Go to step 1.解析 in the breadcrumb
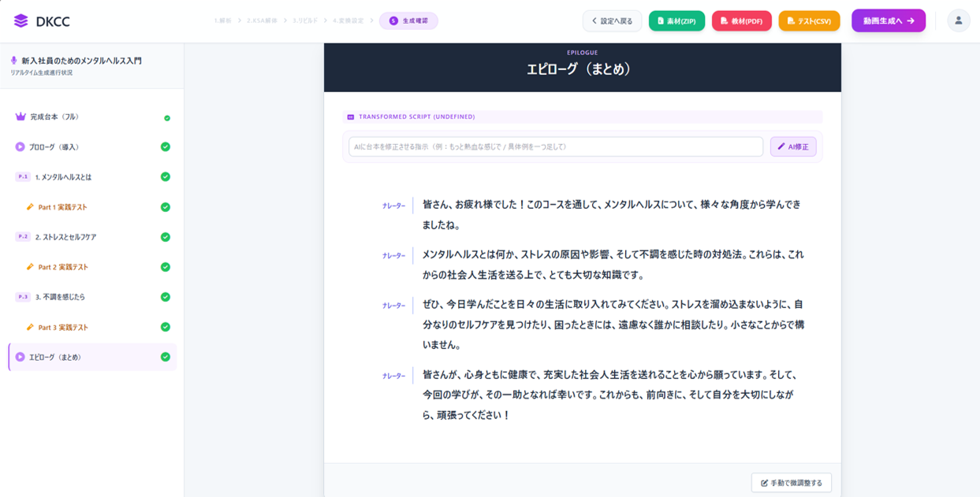Screen dimensions: 980x497 click(x=222, y=20)
